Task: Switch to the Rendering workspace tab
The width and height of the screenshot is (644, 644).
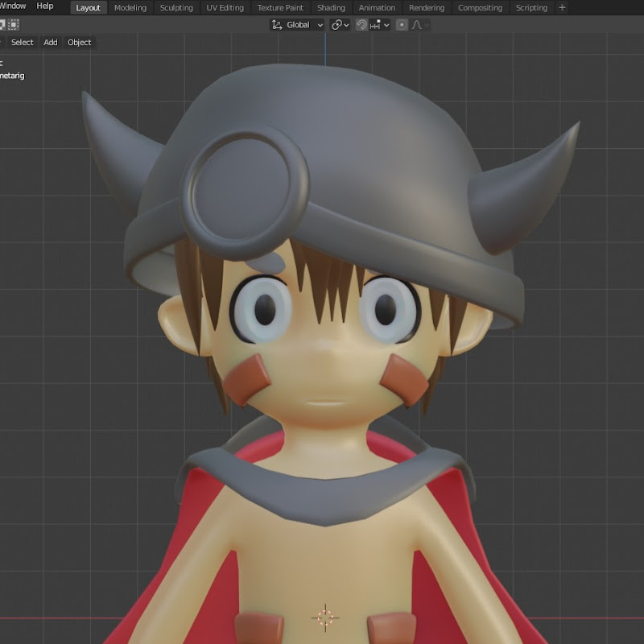Action: [427, 8]
